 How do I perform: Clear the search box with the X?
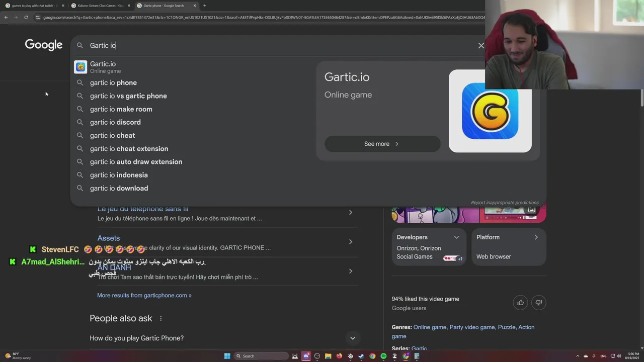pyautogui.click(x=481, y=45)
